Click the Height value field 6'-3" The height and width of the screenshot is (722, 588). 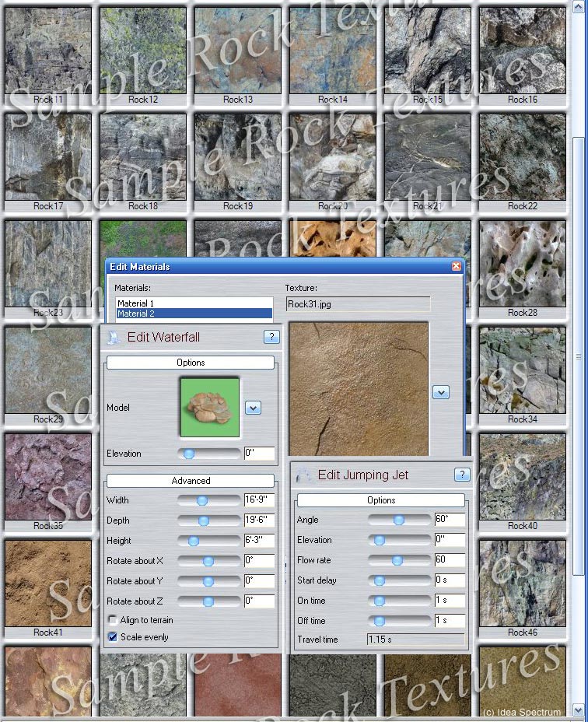(259, 541)
